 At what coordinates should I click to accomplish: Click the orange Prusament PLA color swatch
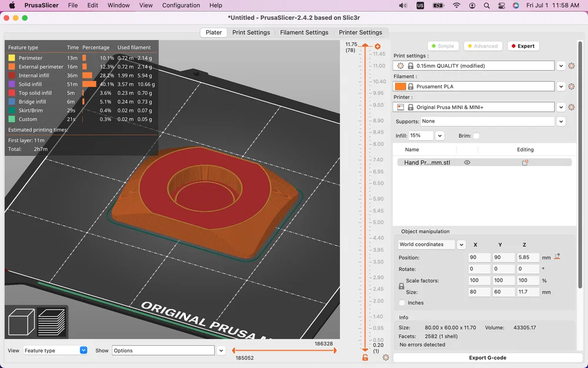click(x=400, y=87)
